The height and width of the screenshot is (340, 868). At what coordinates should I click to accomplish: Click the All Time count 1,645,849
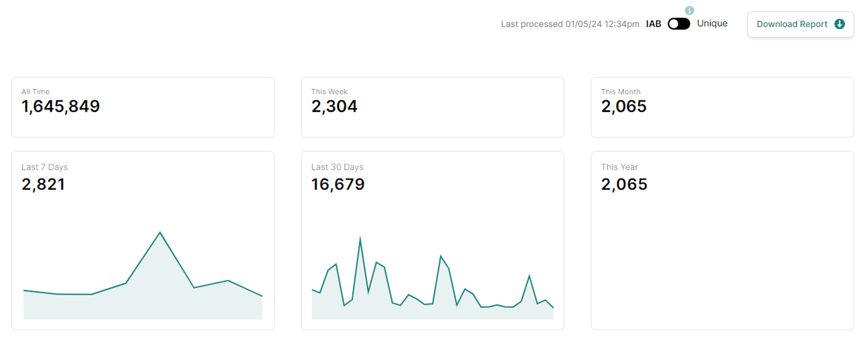point(61,106)
